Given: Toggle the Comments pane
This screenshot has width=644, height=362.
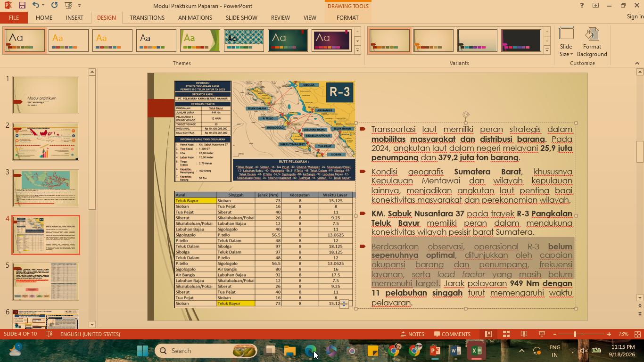Looking at the screenshot, I should click(x=452, y=334).
